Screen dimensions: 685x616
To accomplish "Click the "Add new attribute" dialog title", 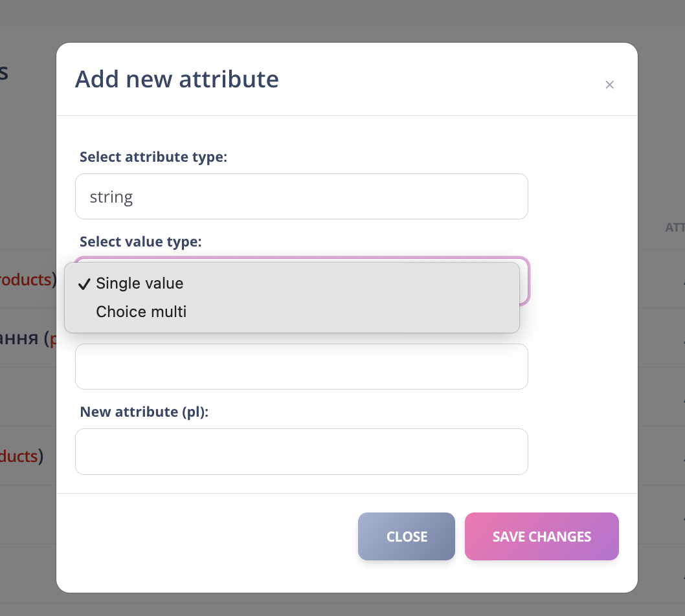I will coord(177,79).
